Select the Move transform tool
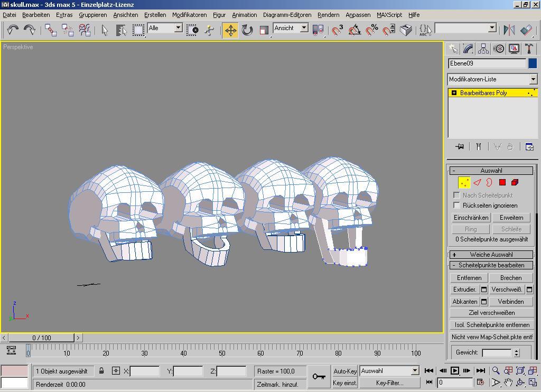This screenshot has height=392, width=541. (x=230, y=30)
